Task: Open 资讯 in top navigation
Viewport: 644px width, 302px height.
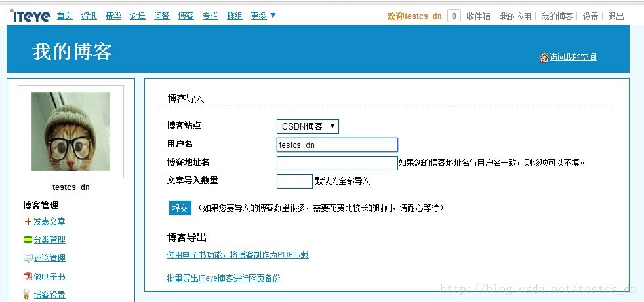Action: (x=89, y=16)
